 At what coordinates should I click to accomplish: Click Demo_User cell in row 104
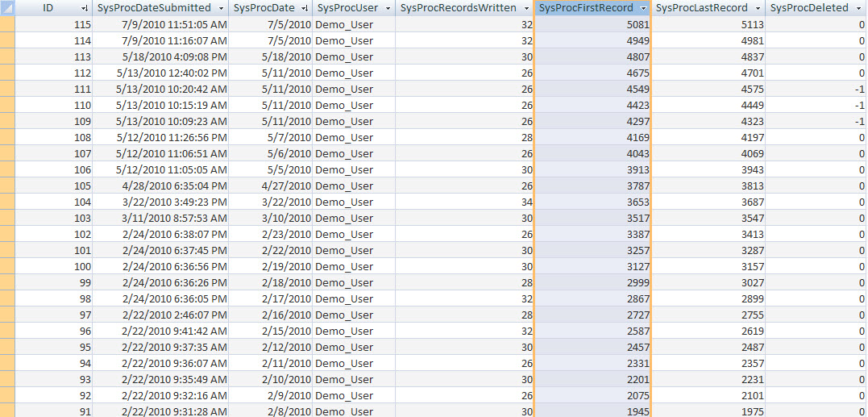354,202
